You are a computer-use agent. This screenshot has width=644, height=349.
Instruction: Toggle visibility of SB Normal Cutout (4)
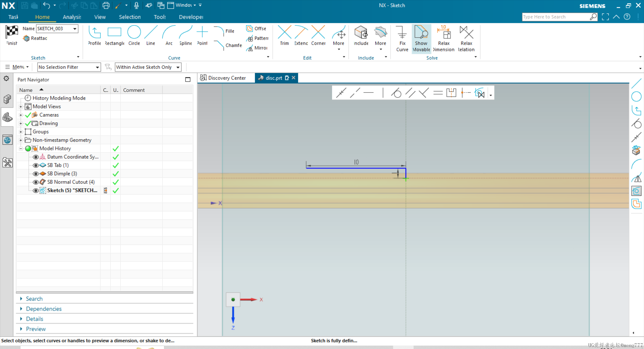point(36,182)
